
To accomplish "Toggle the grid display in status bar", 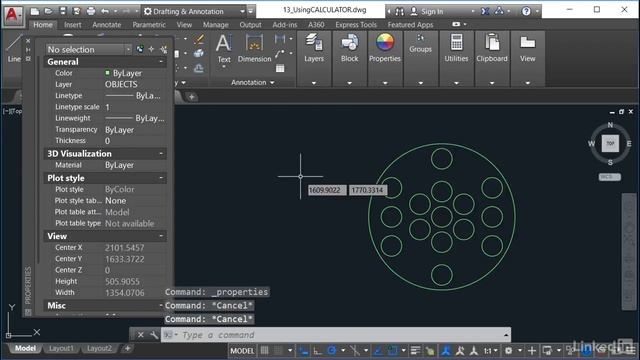I will coord(264,351).
